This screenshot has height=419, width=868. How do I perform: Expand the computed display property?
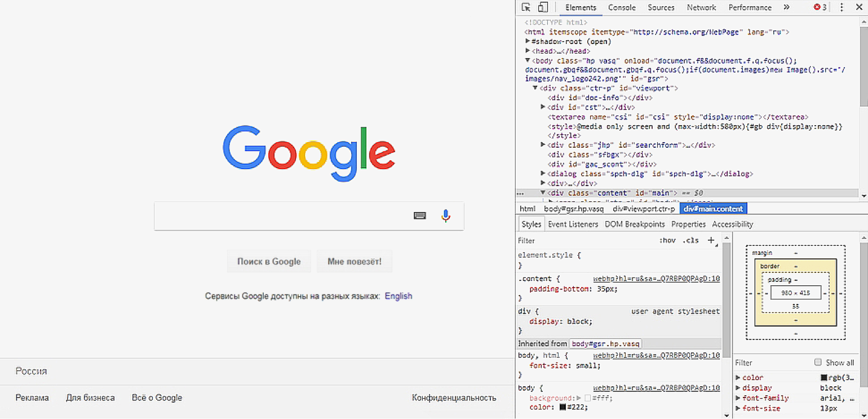click(738, 388)
